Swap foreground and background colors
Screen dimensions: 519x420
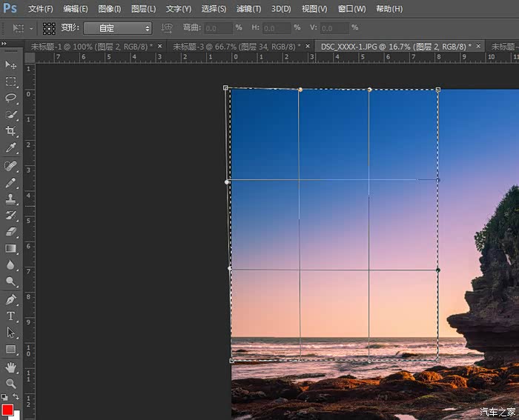pos(17,398)
